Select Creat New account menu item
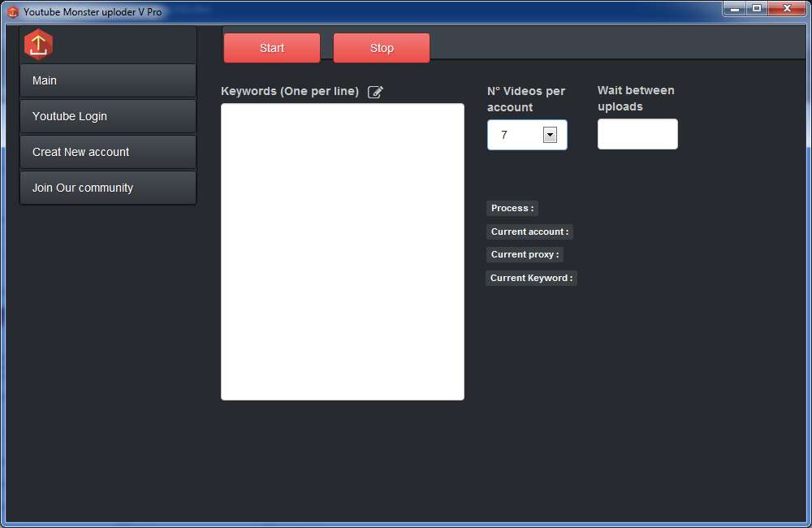Screen dimensions: 812x528 point(108,153)
